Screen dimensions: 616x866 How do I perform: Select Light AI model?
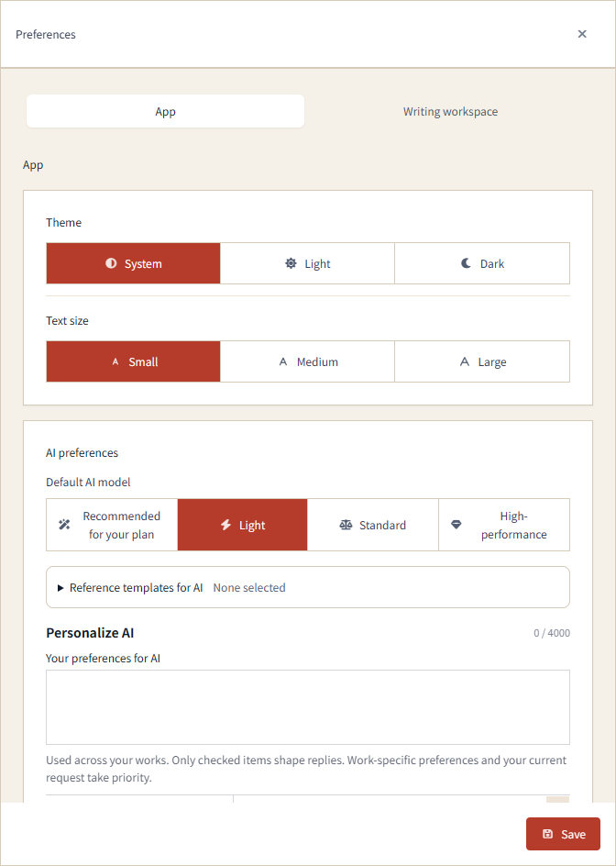click(x=242, y=525)
